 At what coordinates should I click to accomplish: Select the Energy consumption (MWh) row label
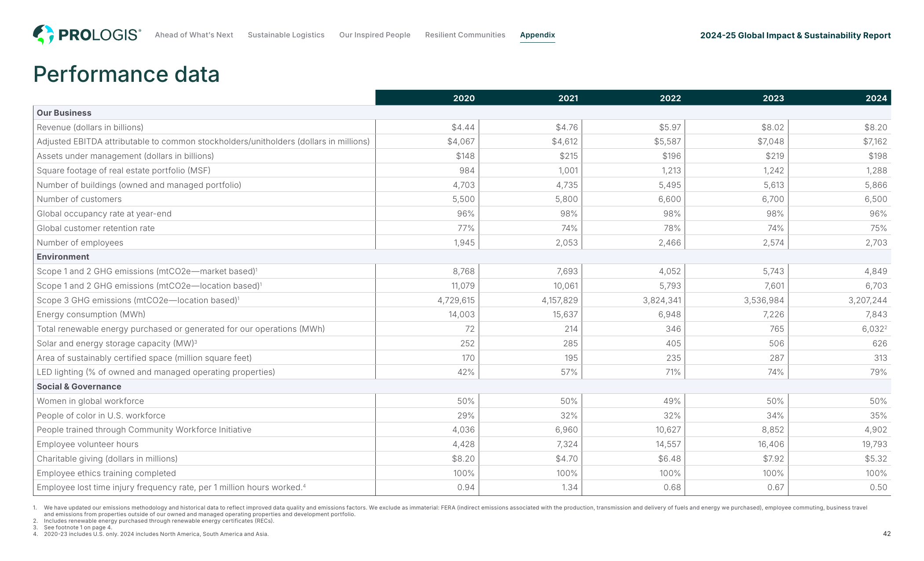click(91, 314)
